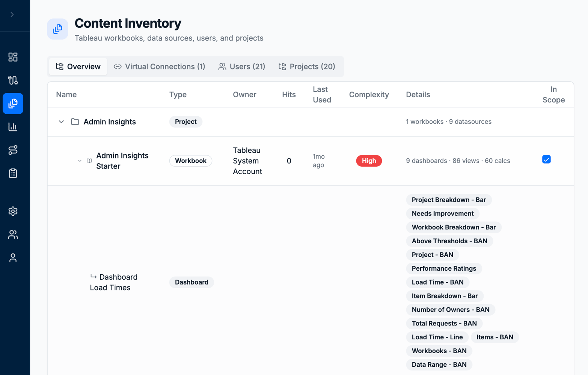Click the Dashboard type badge
The image size is (588, 375).
pos(191,282)
